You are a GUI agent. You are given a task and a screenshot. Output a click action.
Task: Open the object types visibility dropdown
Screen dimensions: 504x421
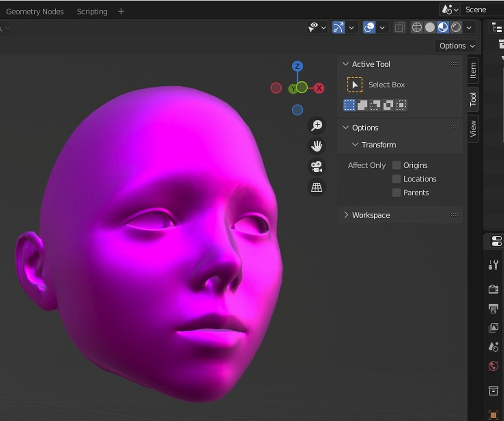tap(317, 28)
